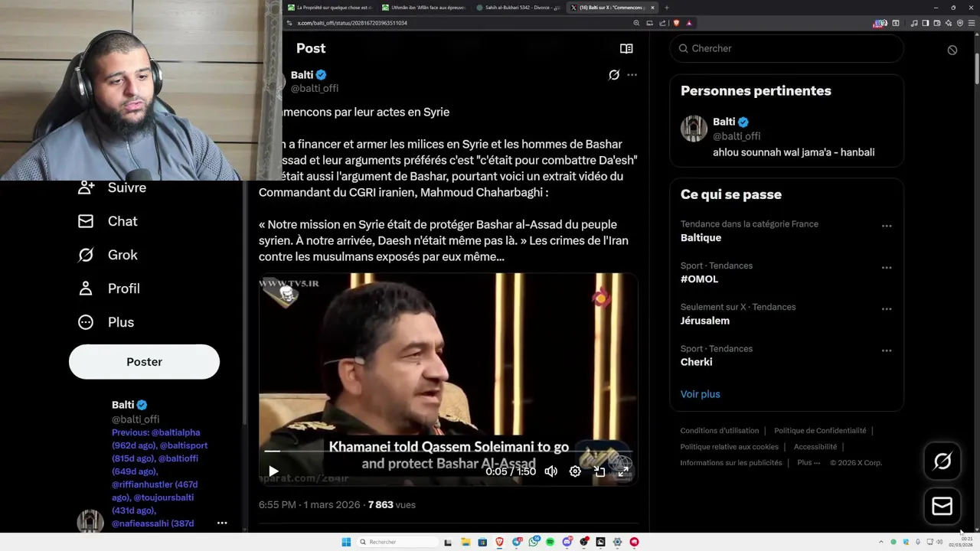This screenshot has width=980, height=551.
Task: Click the Poster button
Action: tap(144, 362)
